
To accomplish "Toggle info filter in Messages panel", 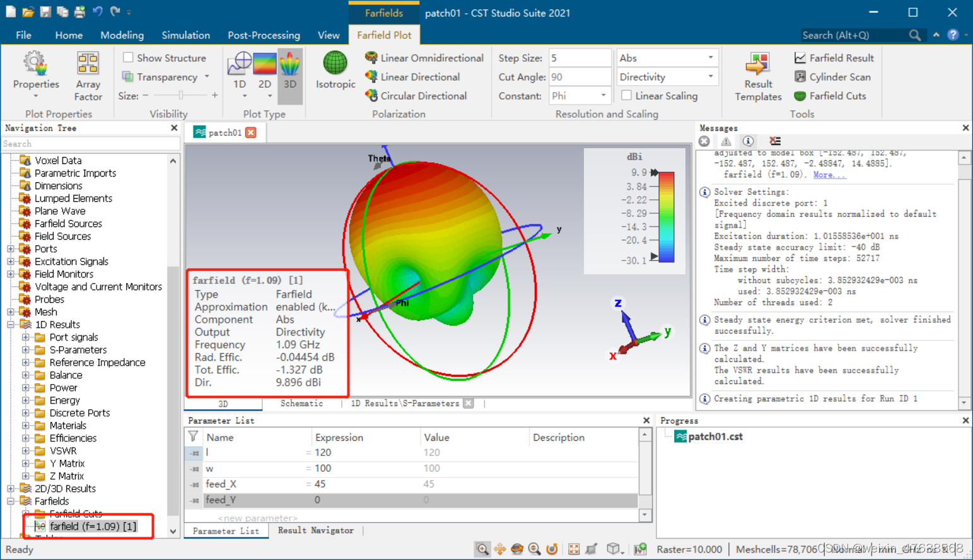I will [x=748, y=141].
